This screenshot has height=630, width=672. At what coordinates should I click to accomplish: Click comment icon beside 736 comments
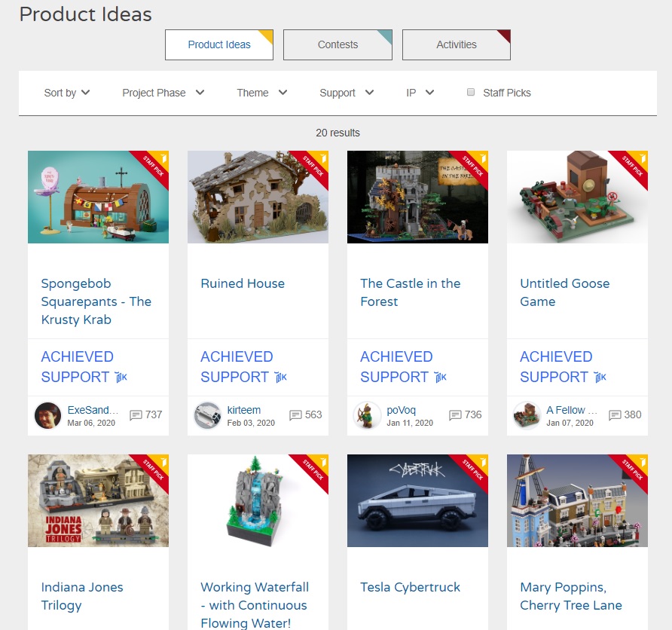click(455, 415)
